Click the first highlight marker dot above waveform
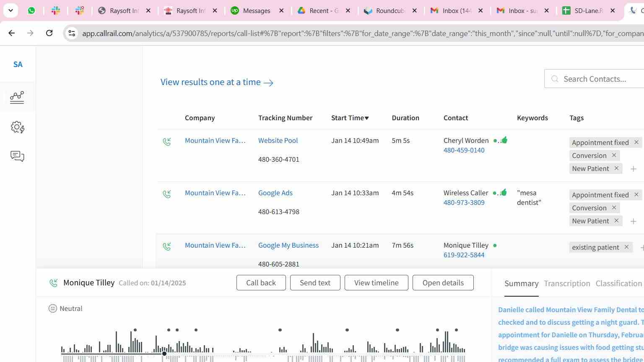The image size is (644, 362). 135,330
